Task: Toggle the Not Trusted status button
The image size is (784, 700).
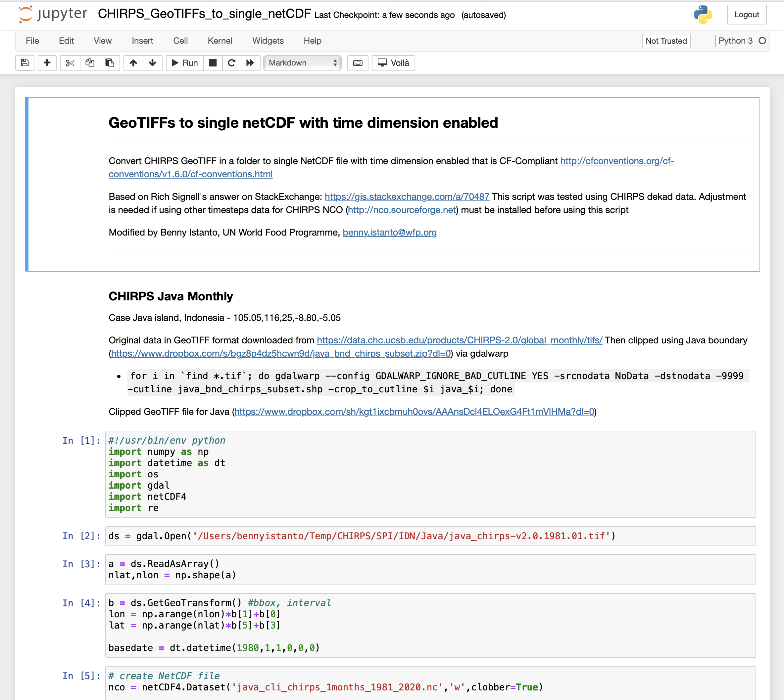Action: pos(665,41)
